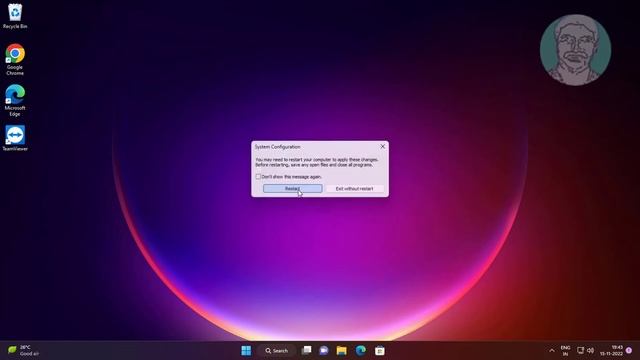Select the TeamViewer desktop shortcut
Viewport: 640px width, 360px height.
point(15,138)
